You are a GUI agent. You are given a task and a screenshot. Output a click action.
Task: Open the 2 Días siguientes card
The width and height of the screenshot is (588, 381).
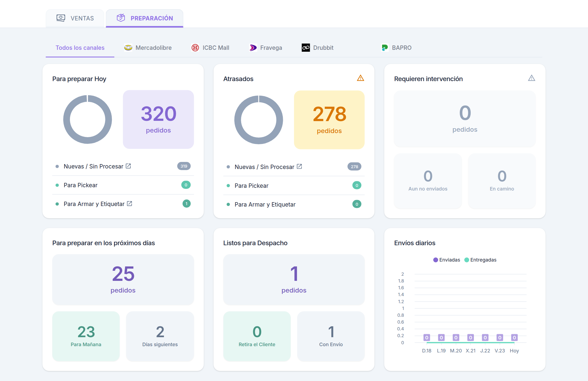(x=160, y=336)
